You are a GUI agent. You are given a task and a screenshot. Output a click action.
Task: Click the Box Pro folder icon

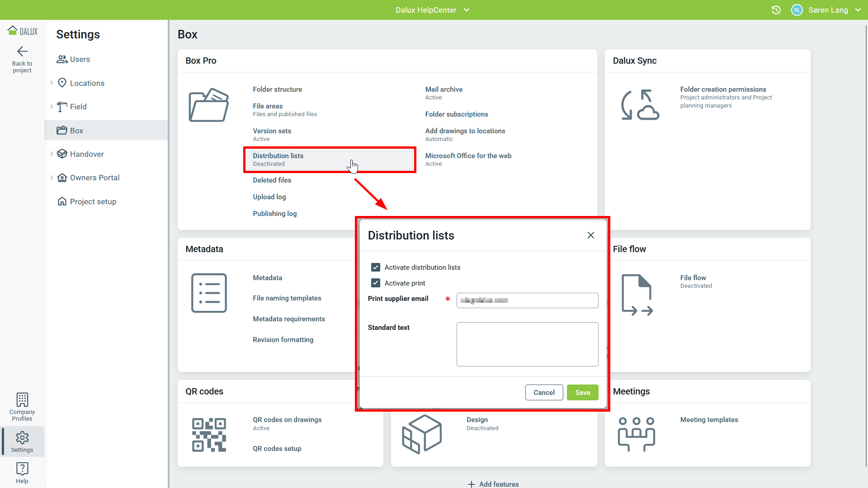point(208,105)
